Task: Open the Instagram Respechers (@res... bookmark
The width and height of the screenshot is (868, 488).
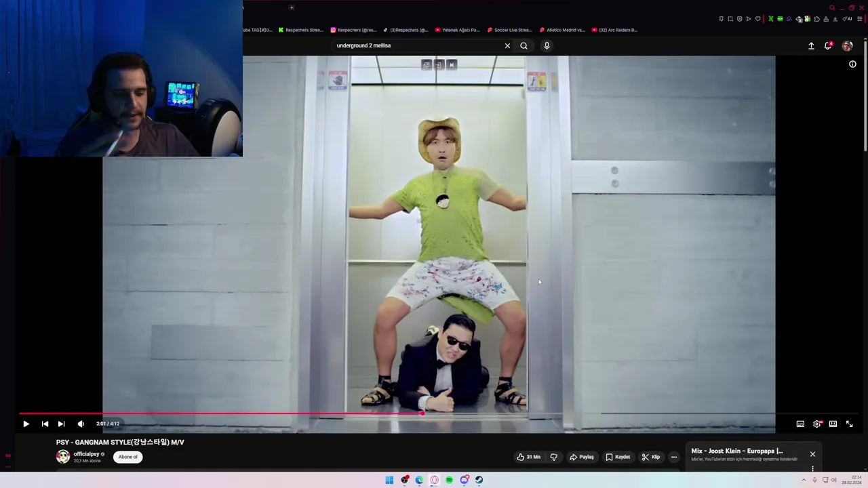Action: pyautogui.click(x=354, y=30)
